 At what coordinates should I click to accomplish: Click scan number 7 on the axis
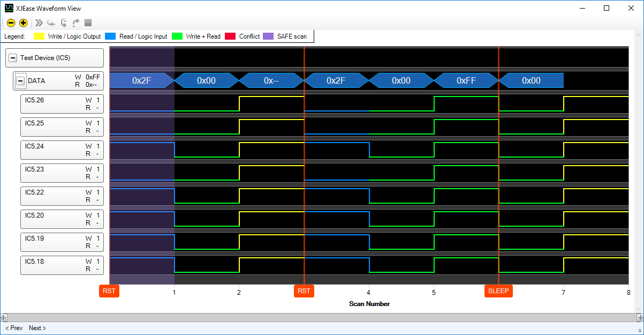point(563,293)
